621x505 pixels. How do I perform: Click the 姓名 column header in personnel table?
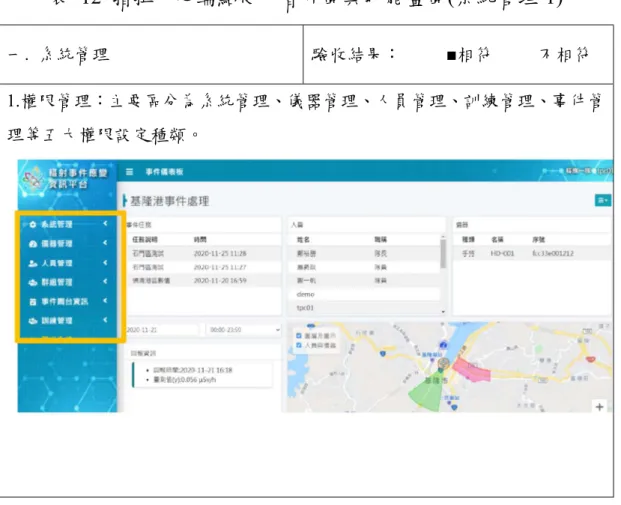(303, 240)
